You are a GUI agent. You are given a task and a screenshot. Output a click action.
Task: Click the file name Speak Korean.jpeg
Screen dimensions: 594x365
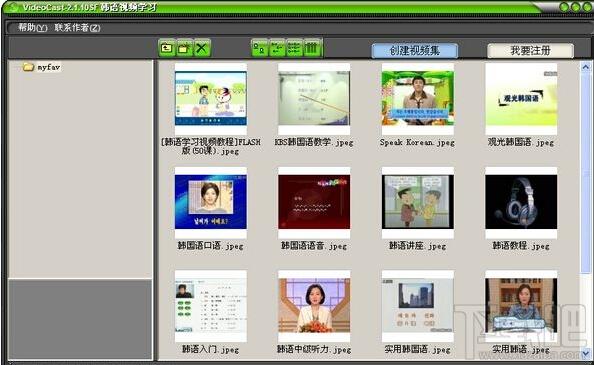tap(417, 142)
